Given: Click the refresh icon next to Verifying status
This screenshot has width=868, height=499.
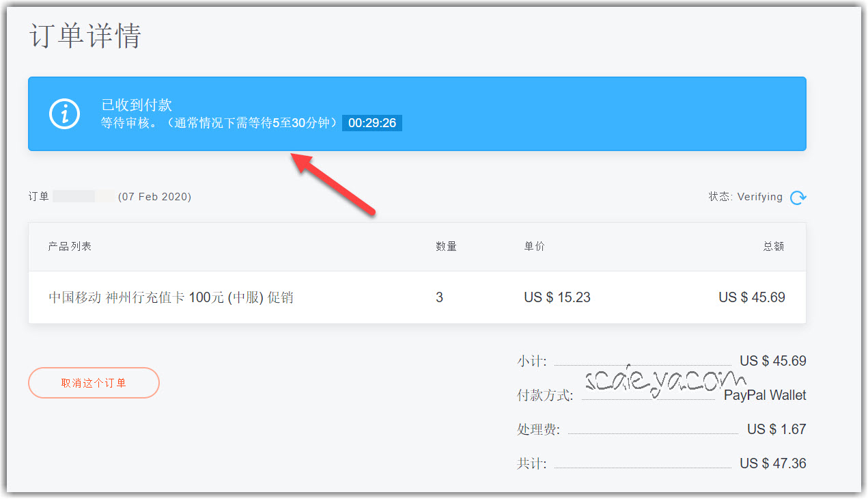Looking at the screenshot, I should [x=798, y=198].
